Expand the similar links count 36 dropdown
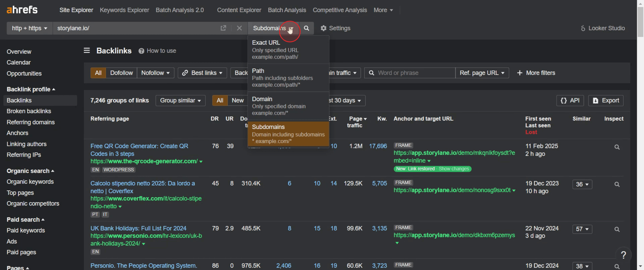 tap(582, 184)
